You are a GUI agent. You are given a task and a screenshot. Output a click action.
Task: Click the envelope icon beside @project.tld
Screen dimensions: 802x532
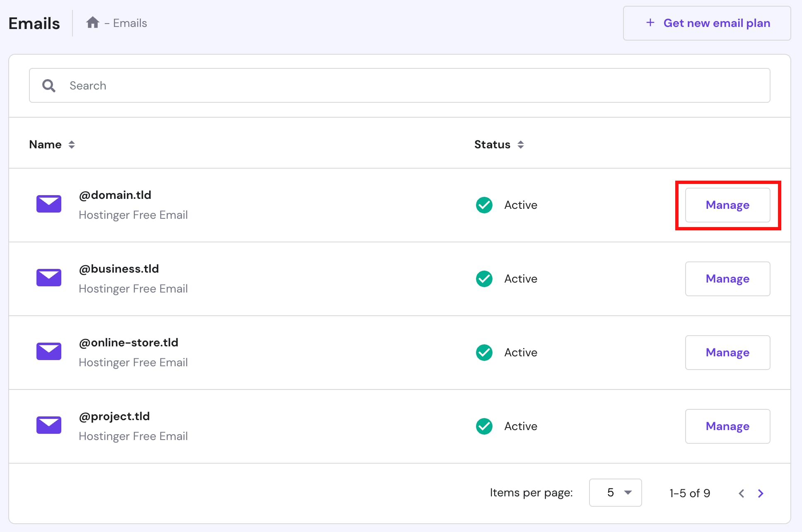(x=48, y=425)
